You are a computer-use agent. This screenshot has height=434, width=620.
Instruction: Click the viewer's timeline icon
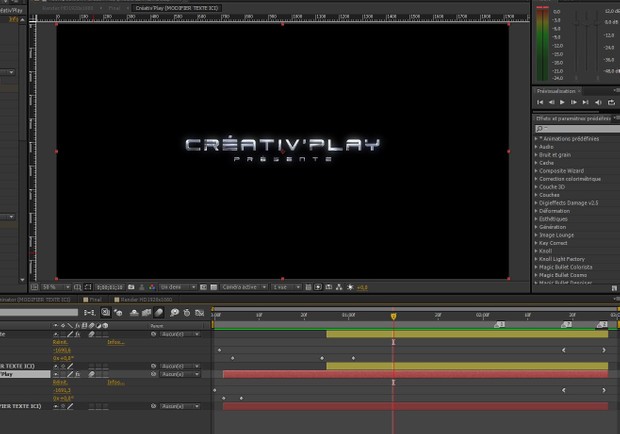(329, 287)
